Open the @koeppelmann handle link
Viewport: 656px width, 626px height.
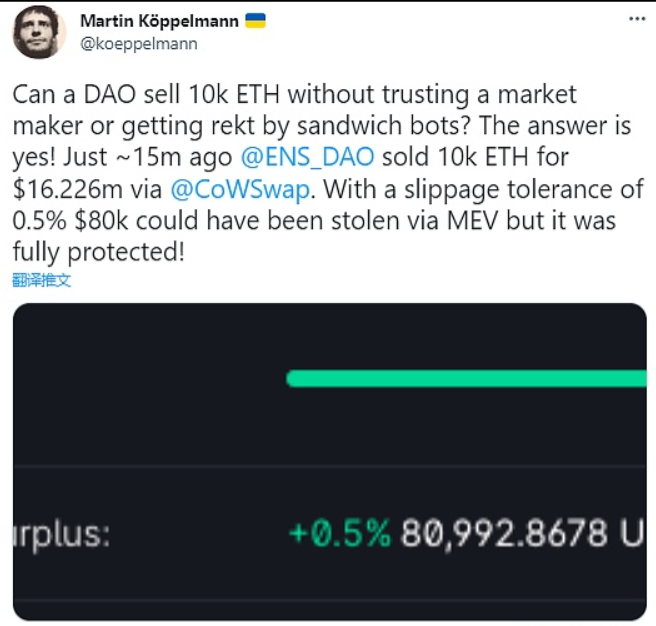[138, 43]
